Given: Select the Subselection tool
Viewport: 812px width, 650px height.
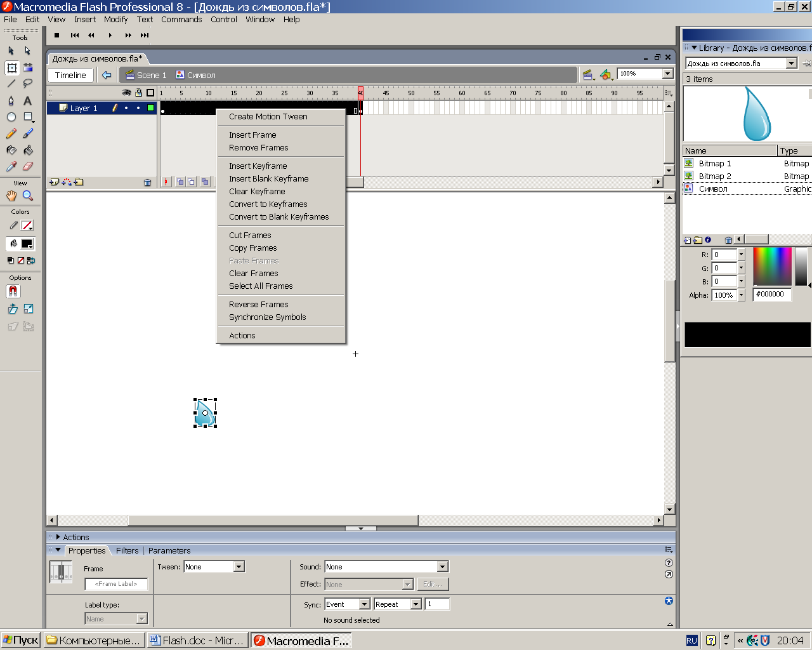Looking at the screenshot, I should (x=28, y=51).
